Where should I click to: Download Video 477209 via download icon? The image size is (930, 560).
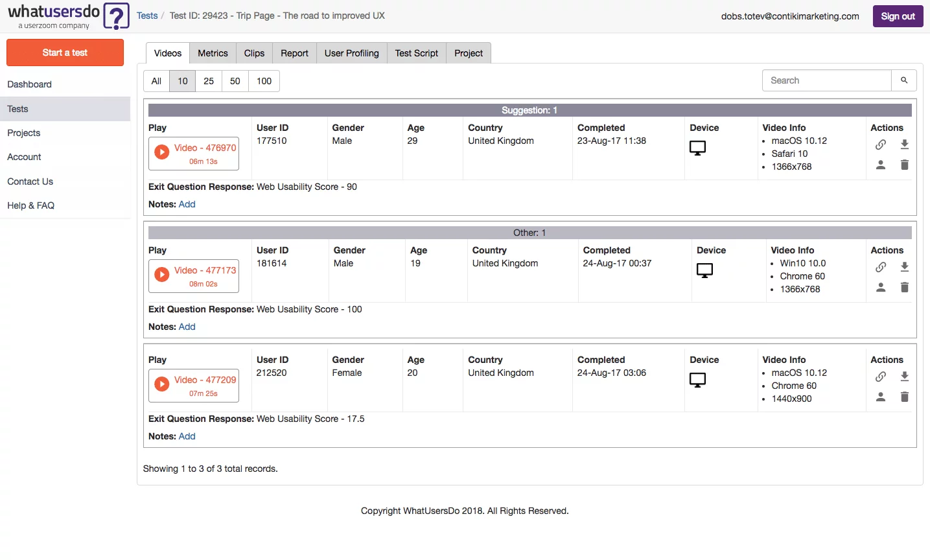905,377
